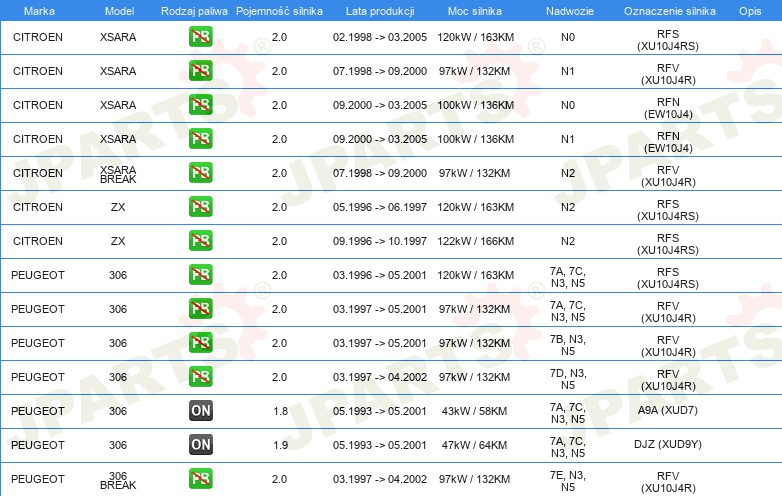782x496 pixels.
Task: Select the DJZ (XUD9Y) engine code
Action: (668, 444)
